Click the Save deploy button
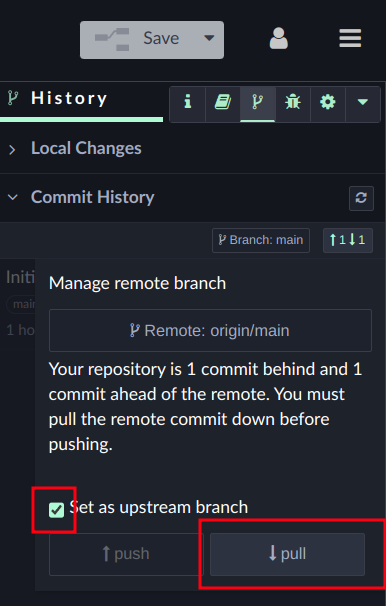Image resolution: width=386 pixels, height=606 pixels. point(139,40)
